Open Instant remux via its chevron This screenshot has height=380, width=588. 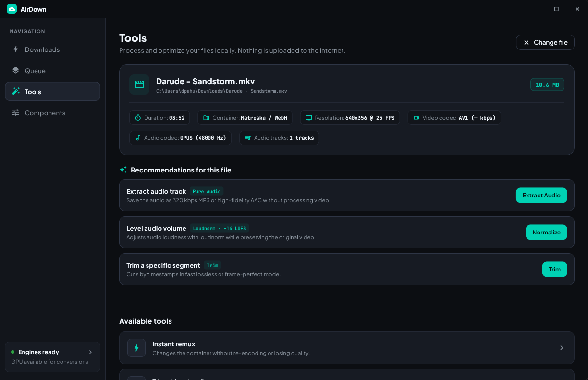[x=562, y=348]
